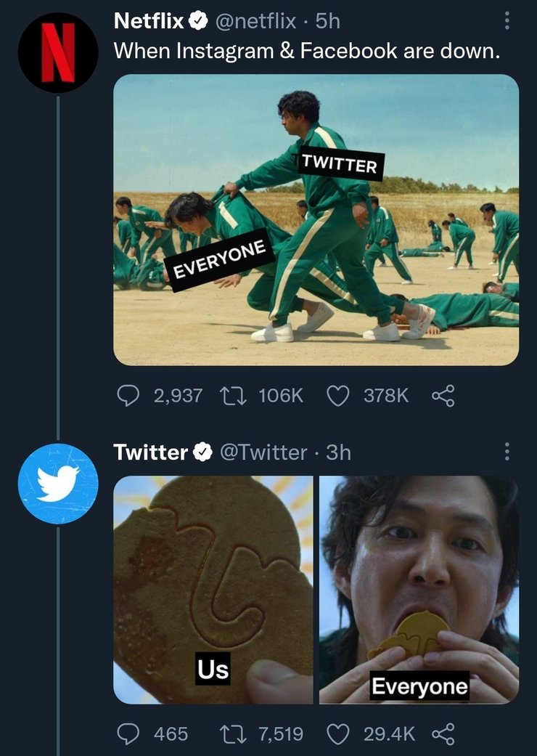The width and height of the screenshot is (537, 756).
Task: Open the tweet text about Instagram & Facebook
Action: pyautogui.click(x=307, y=51)
